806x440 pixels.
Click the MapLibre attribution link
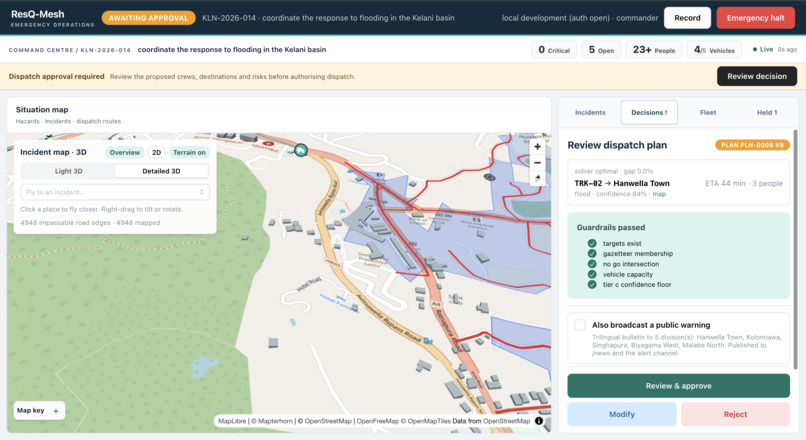[232, 421]
